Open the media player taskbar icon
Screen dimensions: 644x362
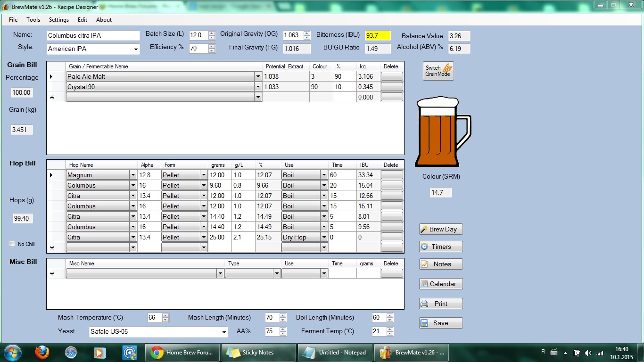pos(99,352)
